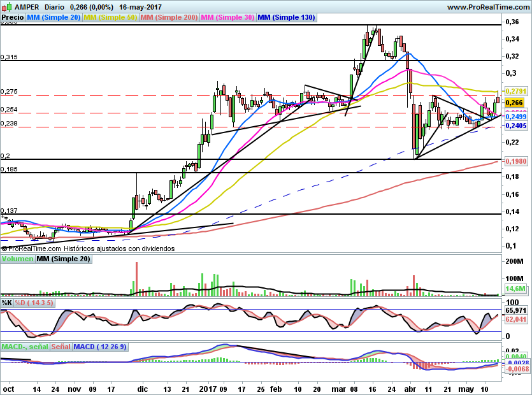Screen dimensions: 532x395
Task: Open MACD (12 26 9) settings label
Action: 100,347
